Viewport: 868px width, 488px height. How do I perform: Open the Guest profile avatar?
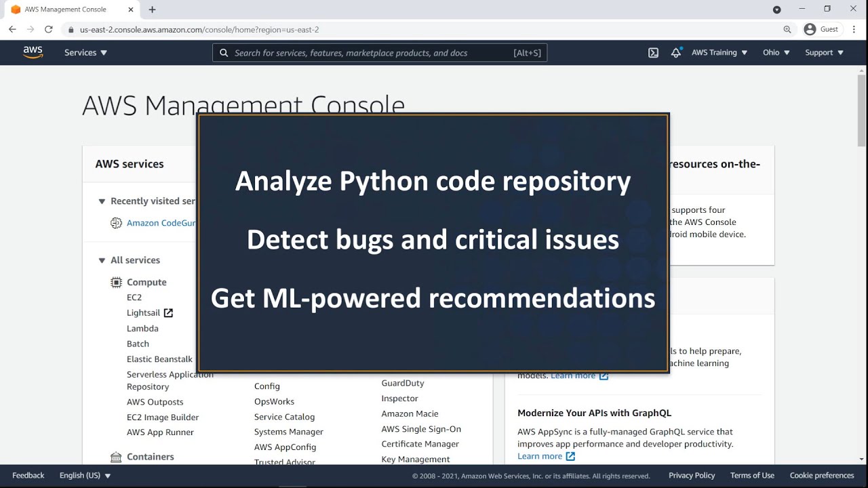810,30
